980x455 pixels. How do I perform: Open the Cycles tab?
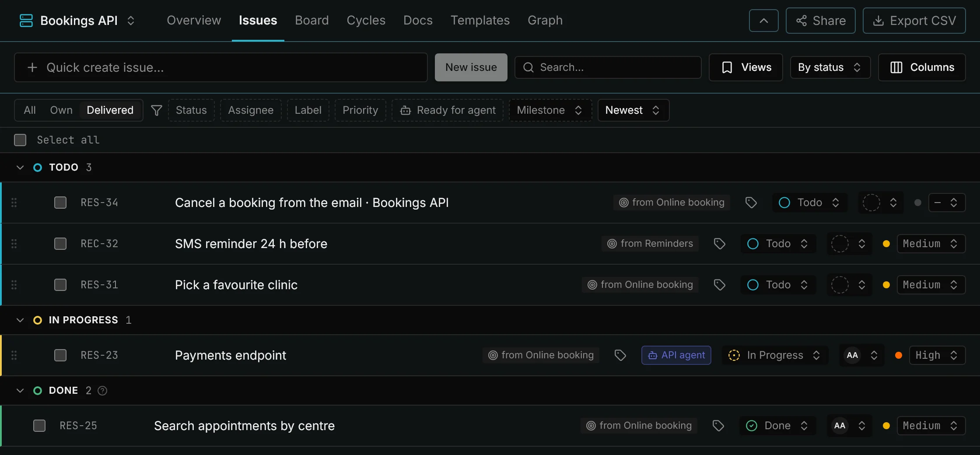coord(366,21)
